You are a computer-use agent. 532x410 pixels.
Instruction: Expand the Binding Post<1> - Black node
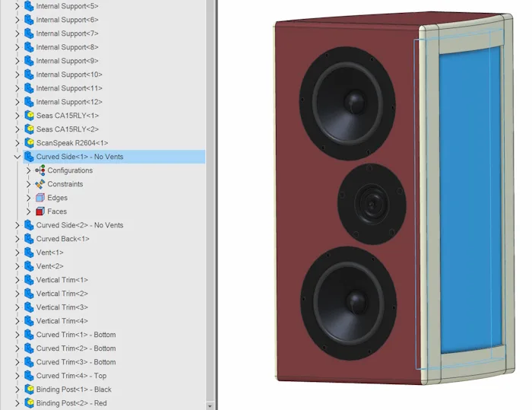pos(17,389)
